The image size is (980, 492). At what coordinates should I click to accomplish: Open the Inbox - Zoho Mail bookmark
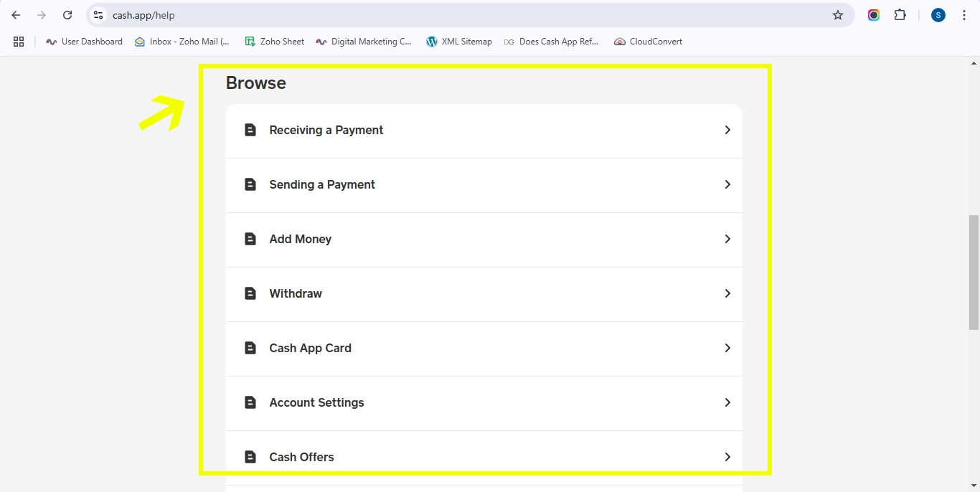pos(182,42)
